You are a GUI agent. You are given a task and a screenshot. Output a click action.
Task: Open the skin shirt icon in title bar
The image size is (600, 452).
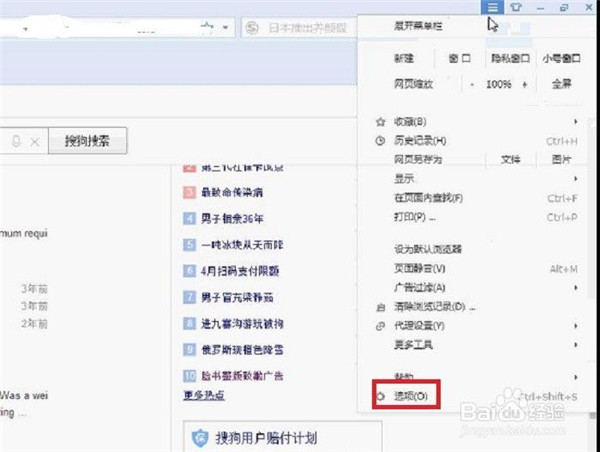tap(515, 7)
